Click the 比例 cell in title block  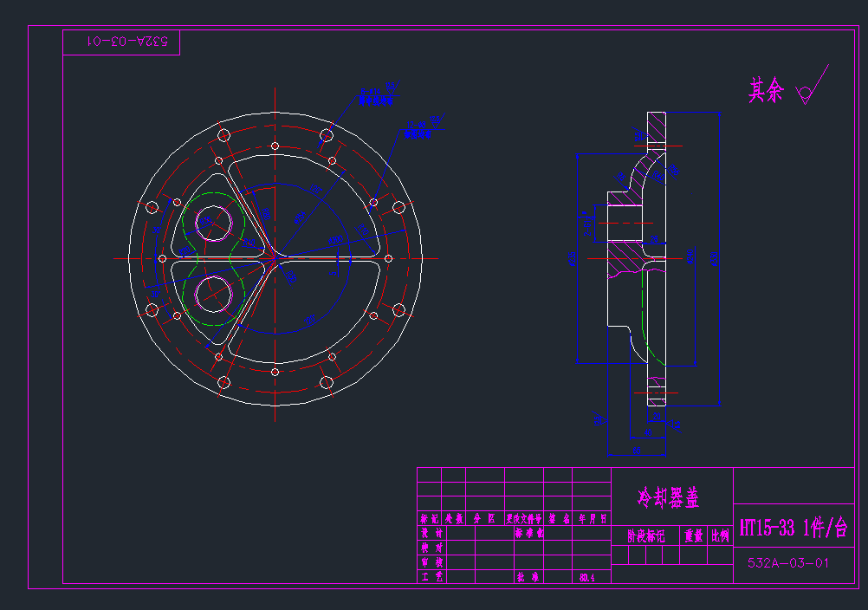pyautogui.click(x=720, y=535)
